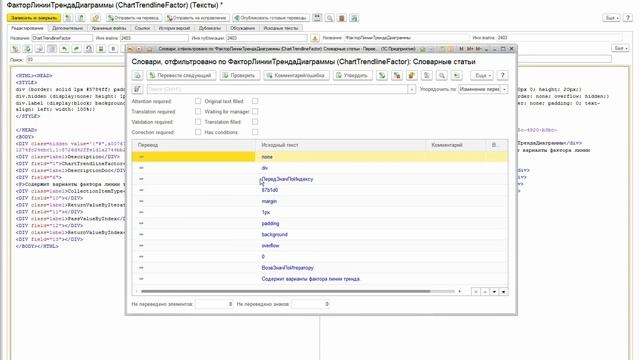Click 'Отправить на исправление' in the main toolbar

196,18
